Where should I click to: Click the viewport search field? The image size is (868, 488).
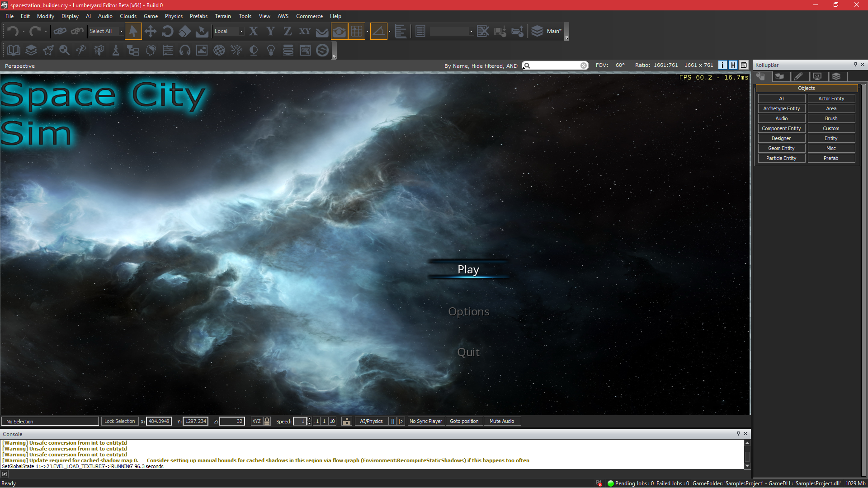click(x=555, y=66)
